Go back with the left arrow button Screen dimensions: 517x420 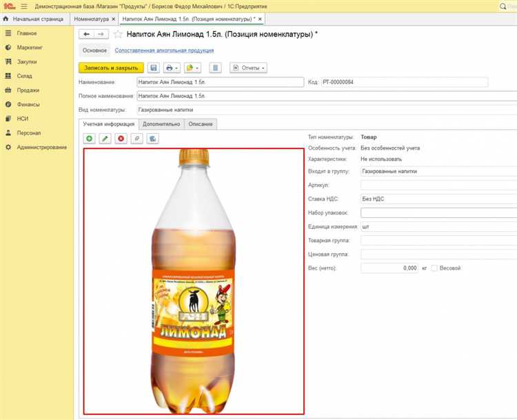(x=86, y=34)
